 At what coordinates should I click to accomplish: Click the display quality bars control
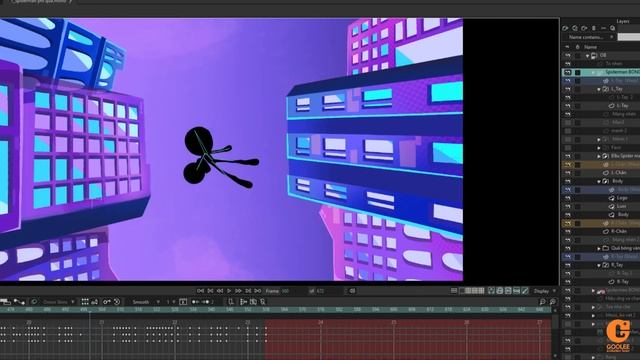(x=472, y=291)
